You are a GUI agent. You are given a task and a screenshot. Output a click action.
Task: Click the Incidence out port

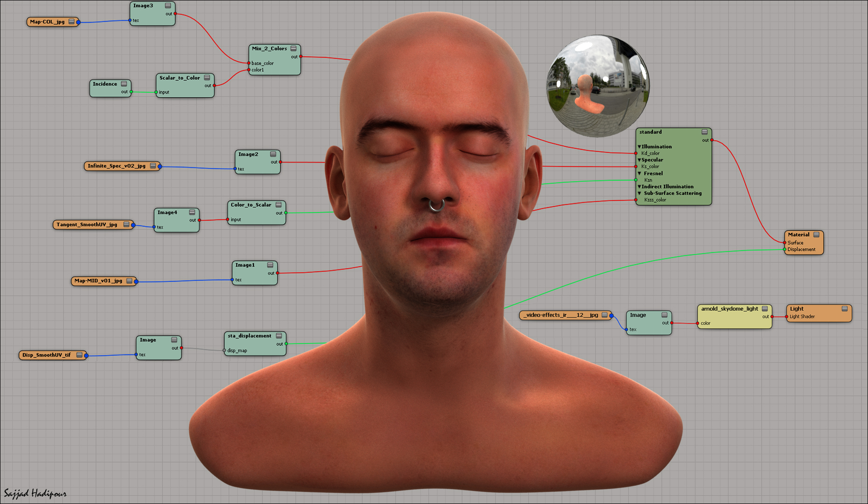(131, 92)
